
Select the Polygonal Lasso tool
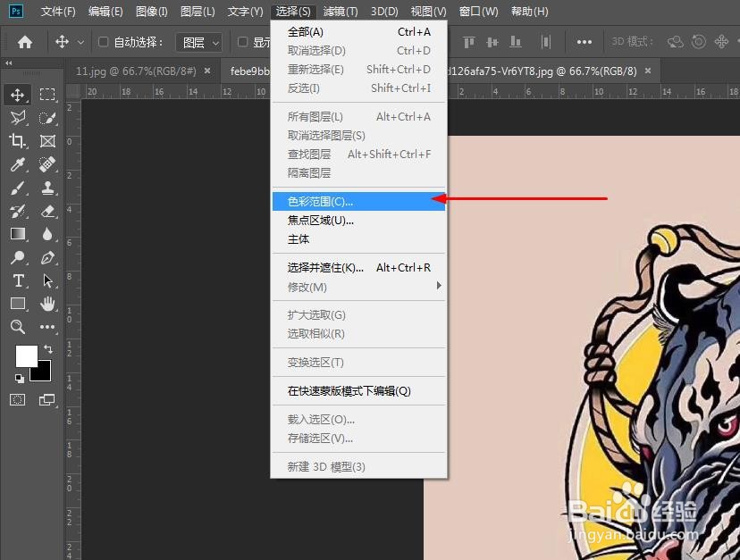click(x=18, y=118)
